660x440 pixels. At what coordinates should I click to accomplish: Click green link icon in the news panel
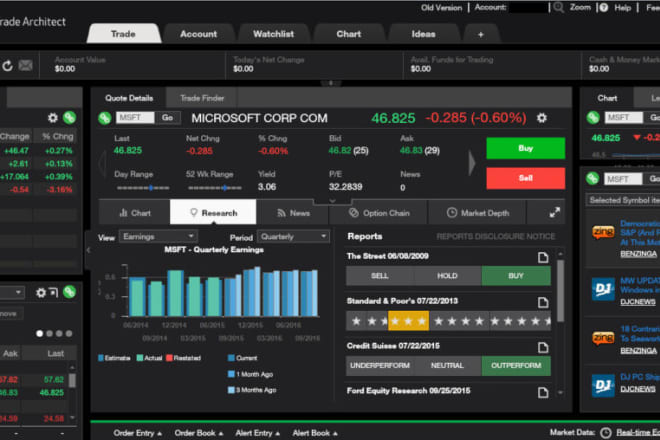pos(592,179)
